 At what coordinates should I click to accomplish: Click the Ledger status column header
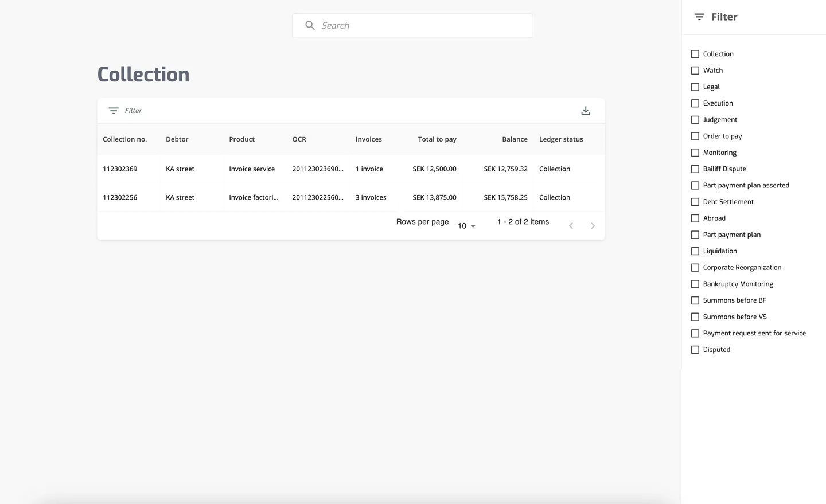pyautogui.click(x=561, y=139)
